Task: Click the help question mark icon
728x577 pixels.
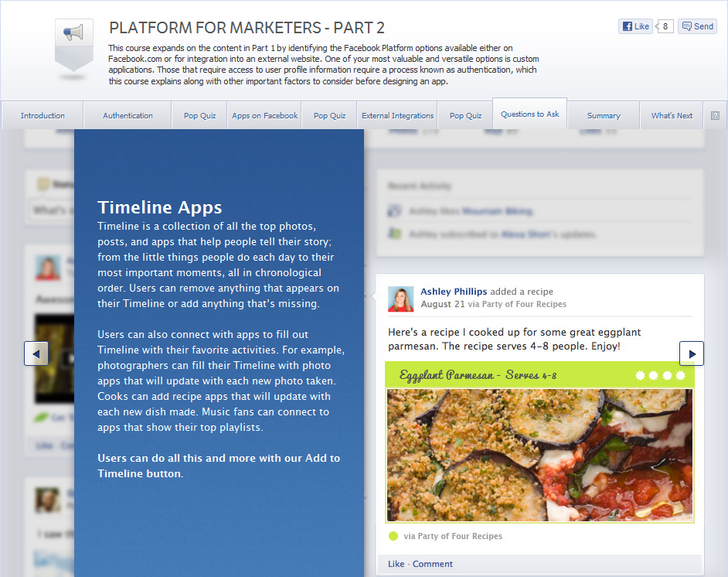Action: tap(715, 115)
